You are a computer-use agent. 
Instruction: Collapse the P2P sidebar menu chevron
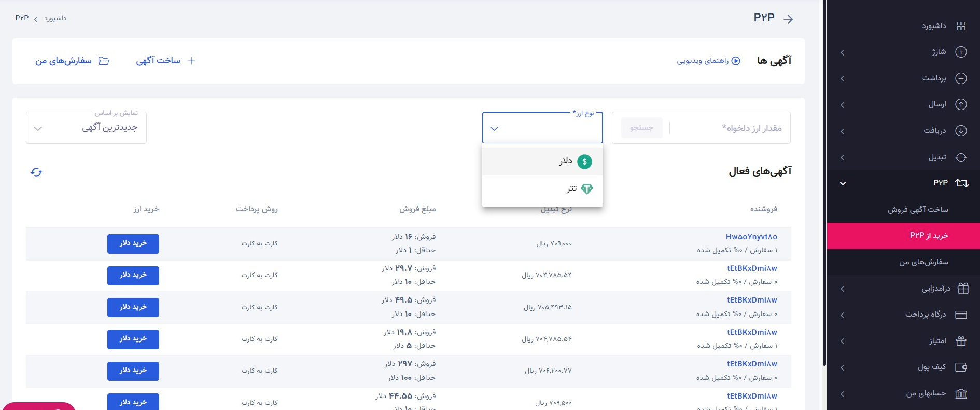(x=843, y=183)
